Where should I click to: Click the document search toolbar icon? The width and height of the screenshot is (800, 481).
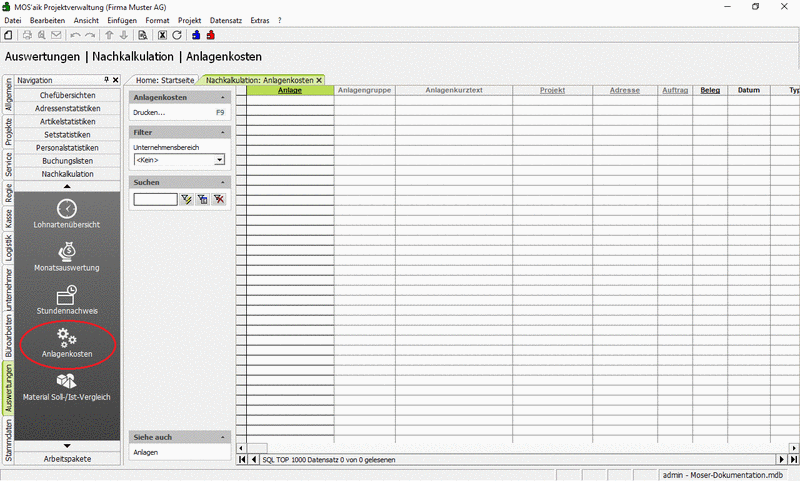[143, 35]
